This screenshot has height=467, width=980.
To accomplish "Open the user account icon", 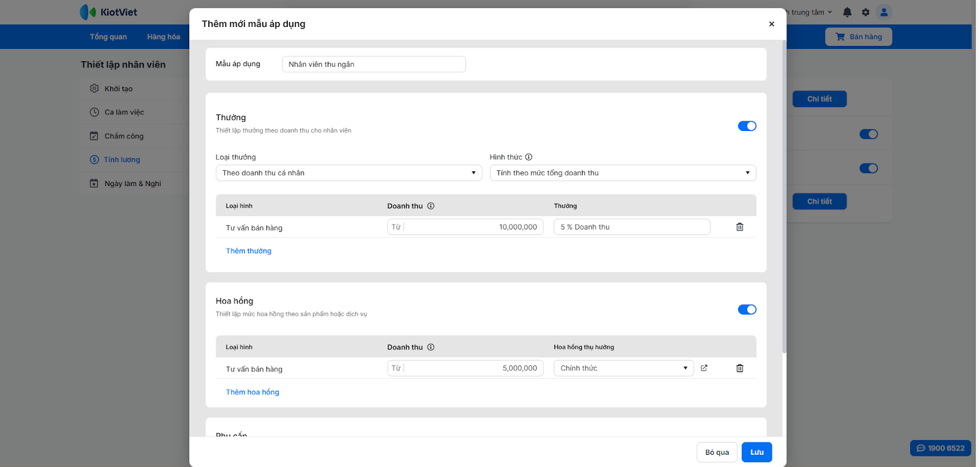I will coord(884,12).
